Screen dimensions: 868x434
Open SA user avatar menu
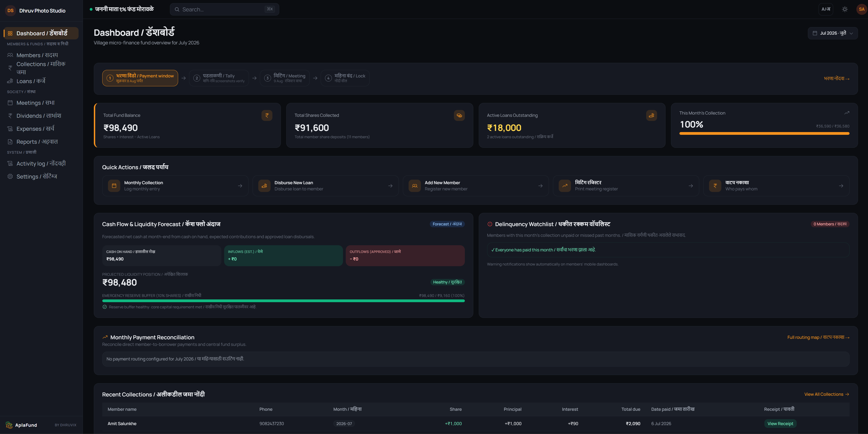point(862,9)
